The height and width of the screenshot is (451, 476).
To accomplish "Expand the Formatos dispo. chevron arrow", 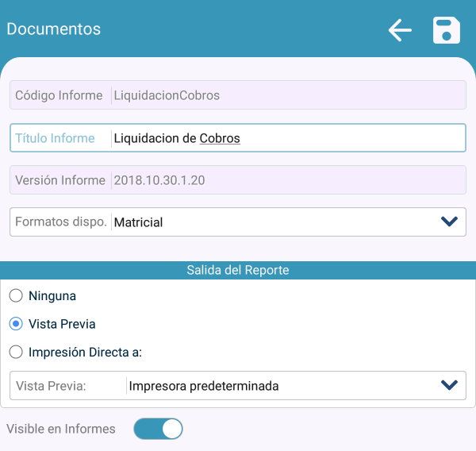I will (449, 222).
